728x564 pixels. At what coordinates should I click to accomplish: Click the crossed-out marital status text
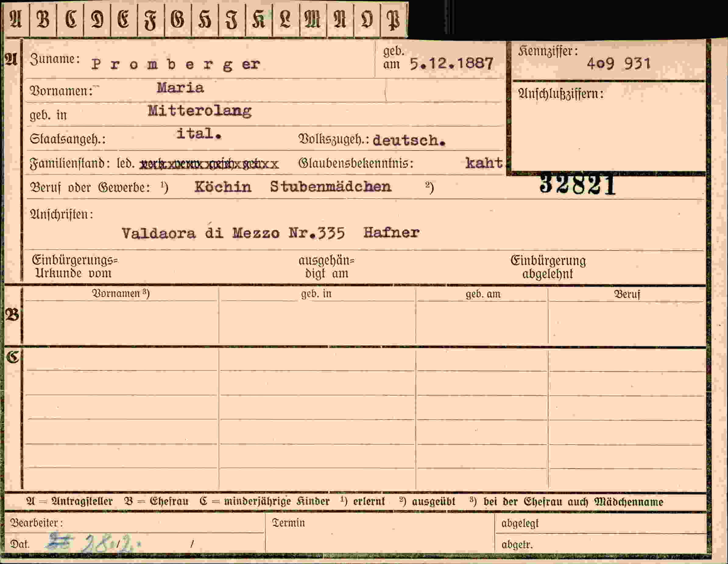click(209, 164)
